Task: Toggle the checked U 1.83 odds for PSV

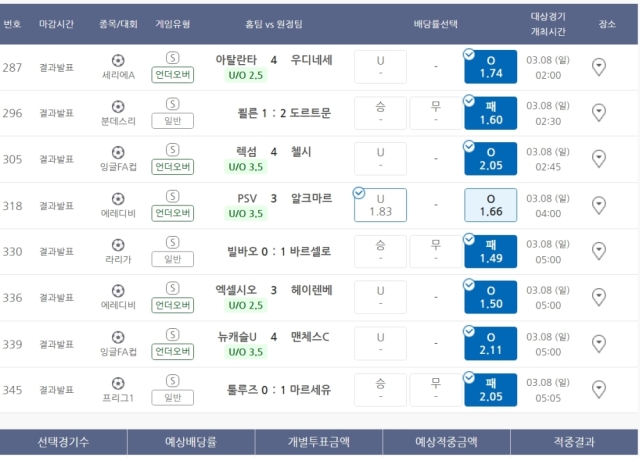Action: coord(380,205)
